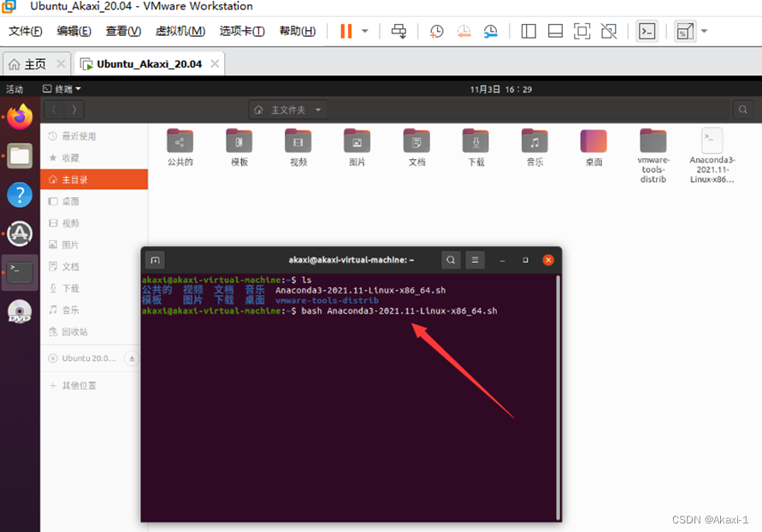The width and height of the screenshot is (762, 532).
Task: Select the 公共的 folder
Action: tap(180, 147)
